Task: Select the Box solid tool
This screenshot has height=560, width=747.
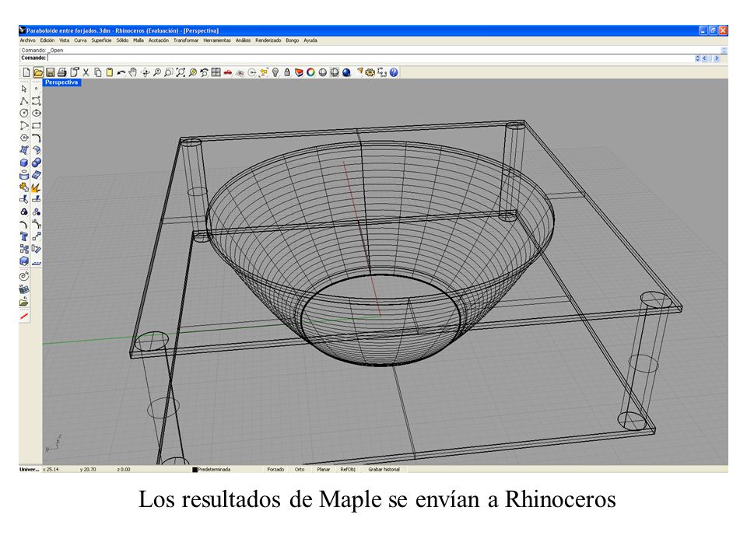Action: pos(24,163)
